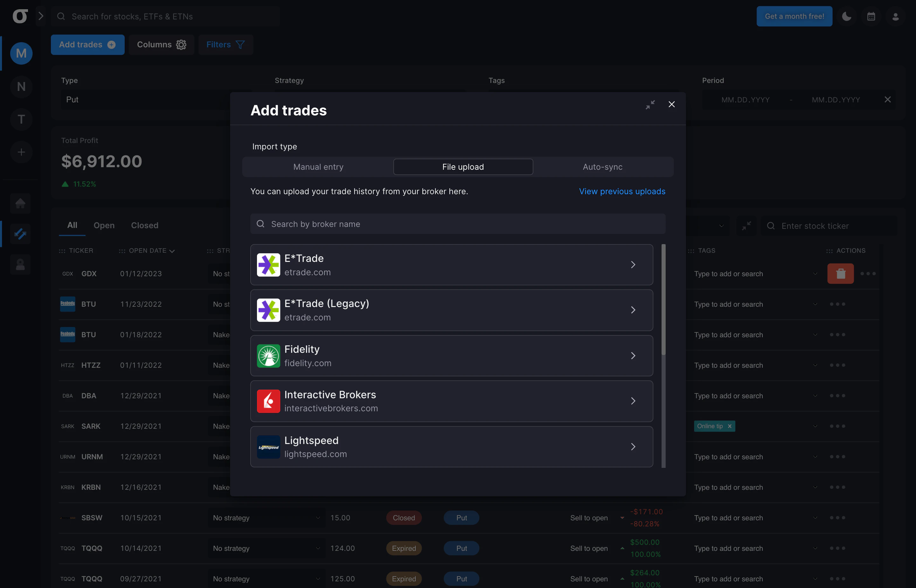
Task: Click the Get a month free button
Action: pos(794,16)
